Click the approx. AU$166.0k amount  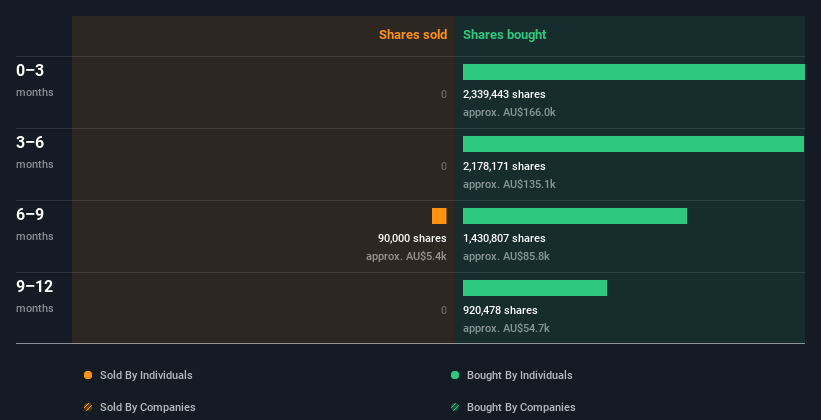[x=509, y=112]
